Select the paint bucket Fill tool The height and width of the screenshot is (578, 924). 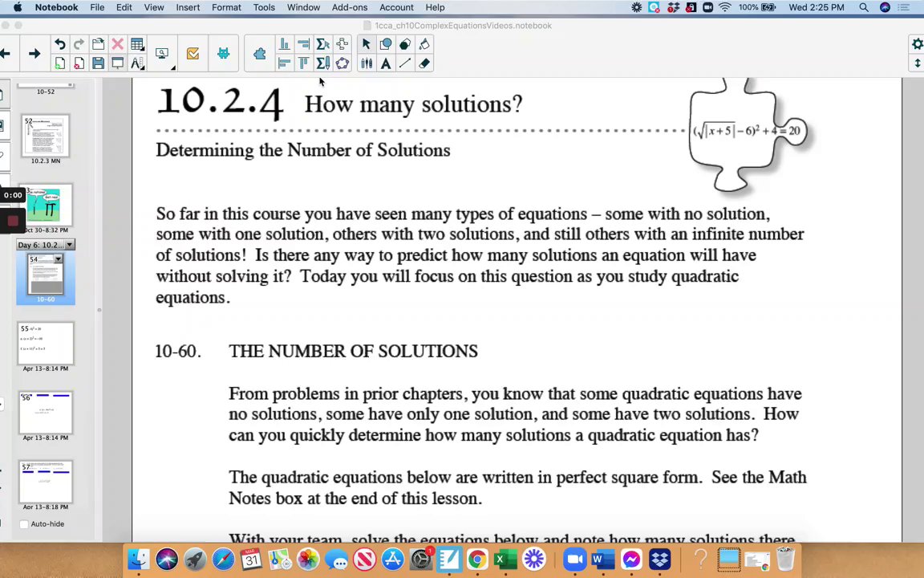pos(424,44)
